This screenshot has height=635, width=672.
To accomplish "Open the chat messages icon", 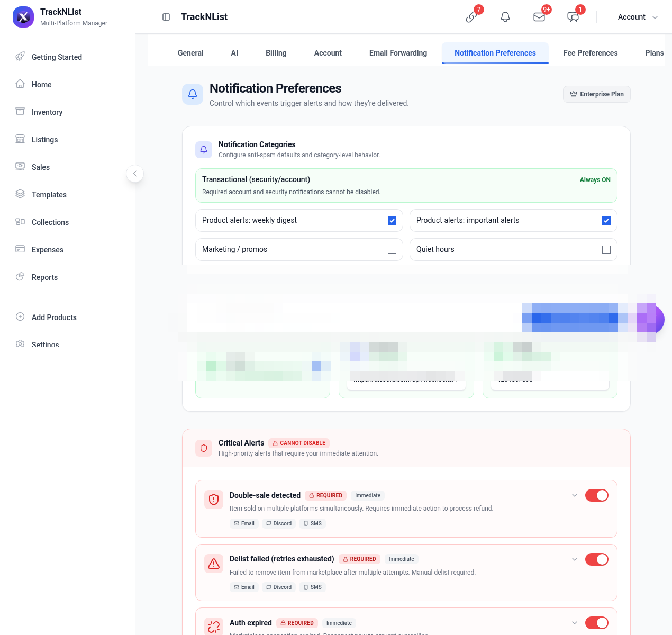I will coord(573,17).
